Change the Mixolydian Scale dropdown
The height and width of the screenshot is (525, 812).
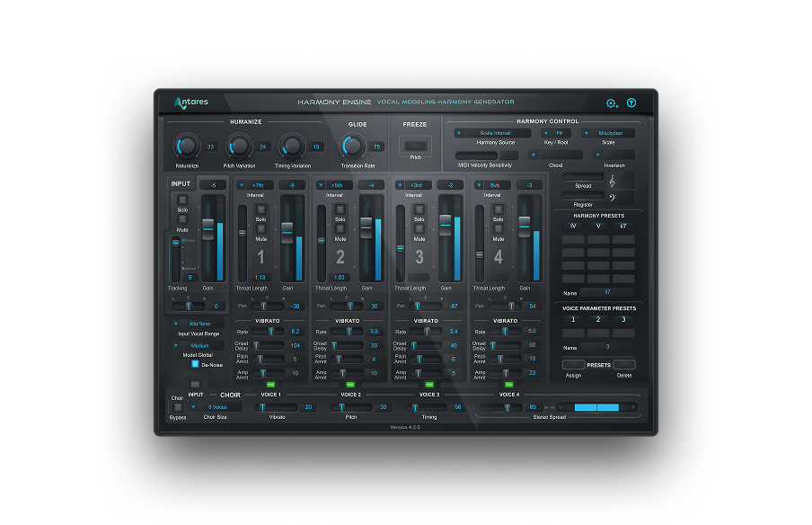(x=610, y=132)
